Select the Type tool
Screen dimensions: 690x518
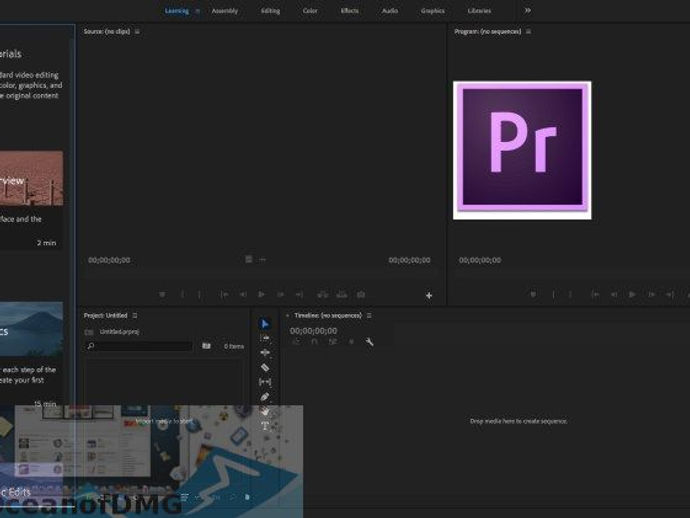(x=265, y=426)
